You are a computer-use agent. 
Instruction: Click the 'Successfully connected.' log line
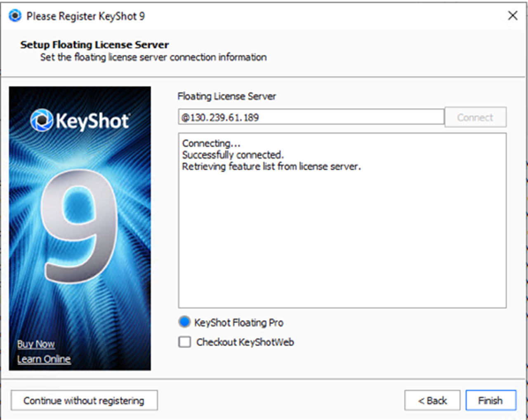click(x=233, y=155)
